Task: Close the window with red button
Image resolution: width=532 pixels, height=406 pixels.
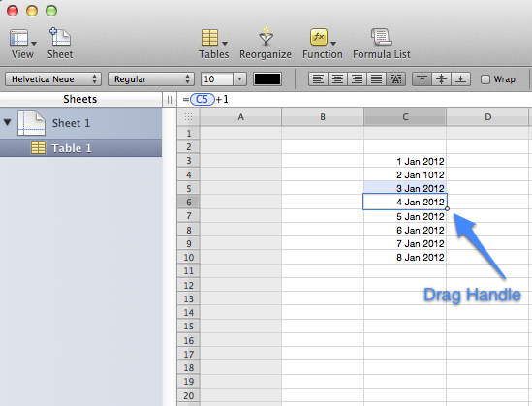Action: (13, 11)
